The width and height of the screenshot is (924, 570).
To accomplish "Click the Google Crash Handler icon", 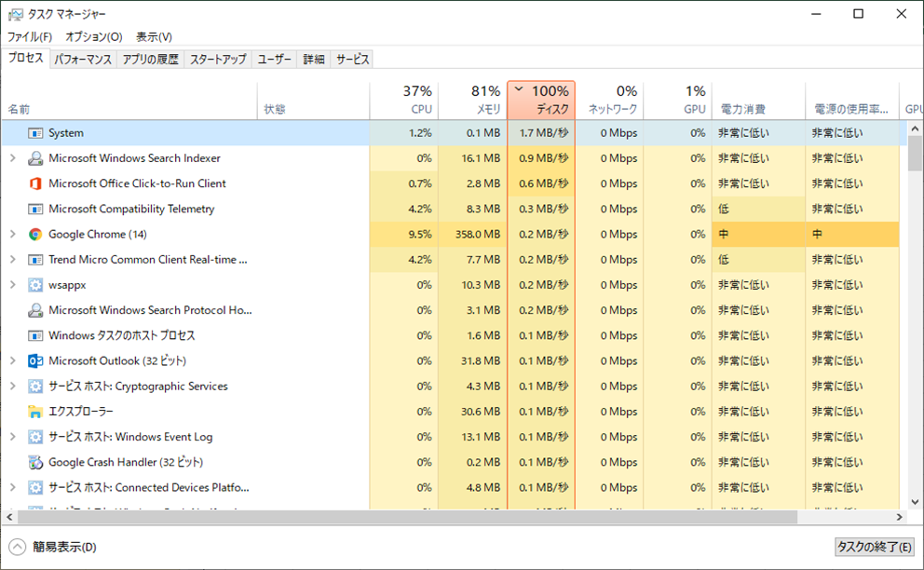I will 35,462.
